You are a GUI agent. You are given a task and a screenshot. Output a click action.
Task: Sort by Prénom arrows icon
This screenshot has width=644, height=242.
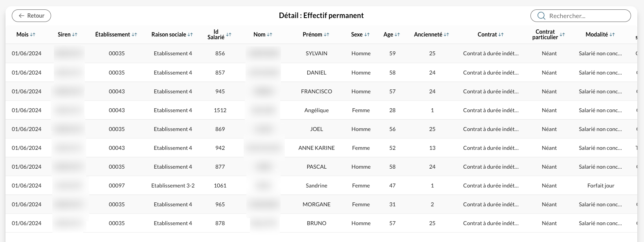coord(327,35)
